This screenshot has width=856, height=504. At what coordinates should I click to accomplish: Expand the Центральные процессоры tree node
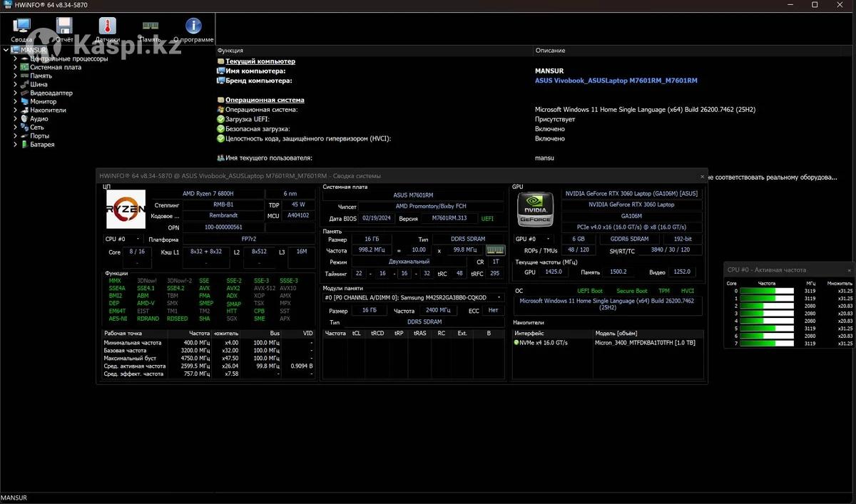point(15,58)
